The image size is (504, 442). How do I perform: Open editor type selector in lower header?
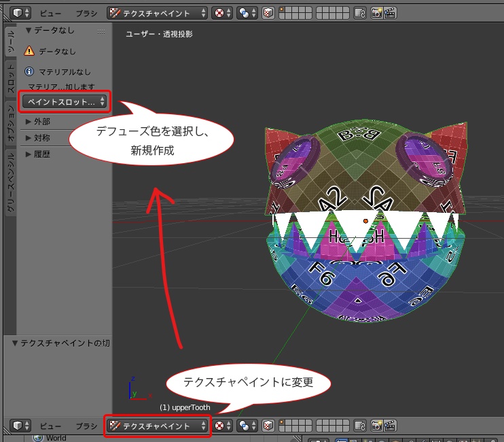pos(20,426)
